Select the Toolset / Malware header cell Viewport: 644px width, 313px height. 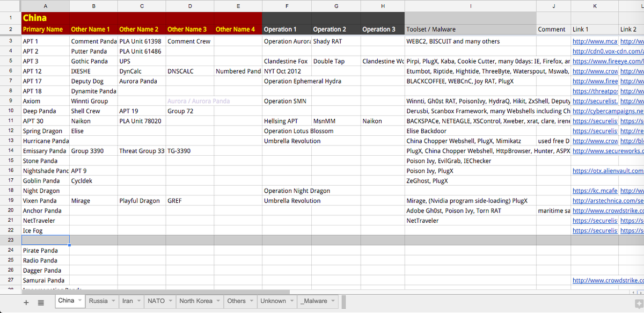tap(471, 30)
